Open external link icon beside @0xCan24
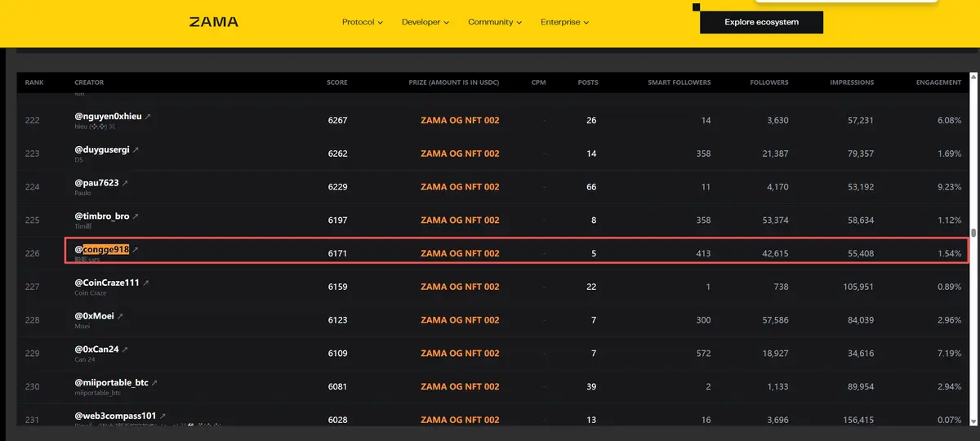 coord(125,350)
